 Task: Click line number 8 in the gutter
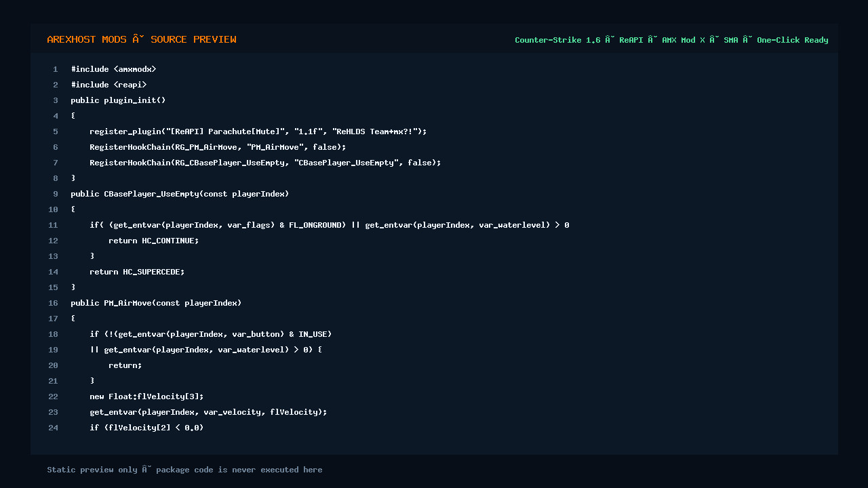(56, 178)
